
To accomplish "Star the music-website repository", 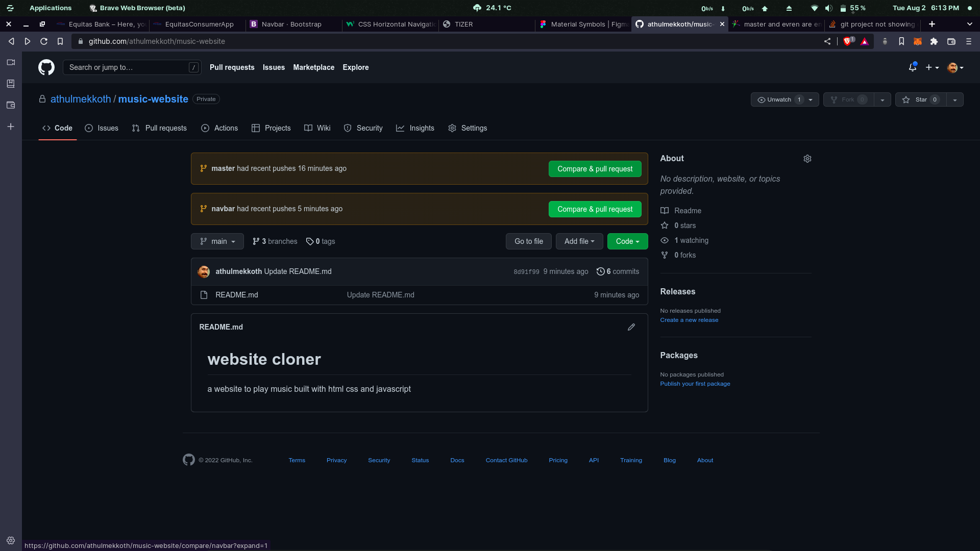I will (x=921, y=99).
